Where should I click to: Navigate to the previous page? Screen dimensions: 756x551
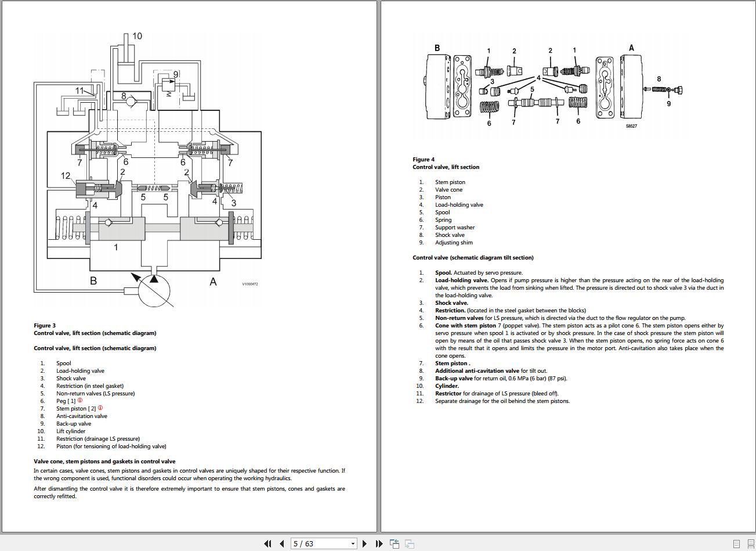pyautogui.click(x=281, y=543)
